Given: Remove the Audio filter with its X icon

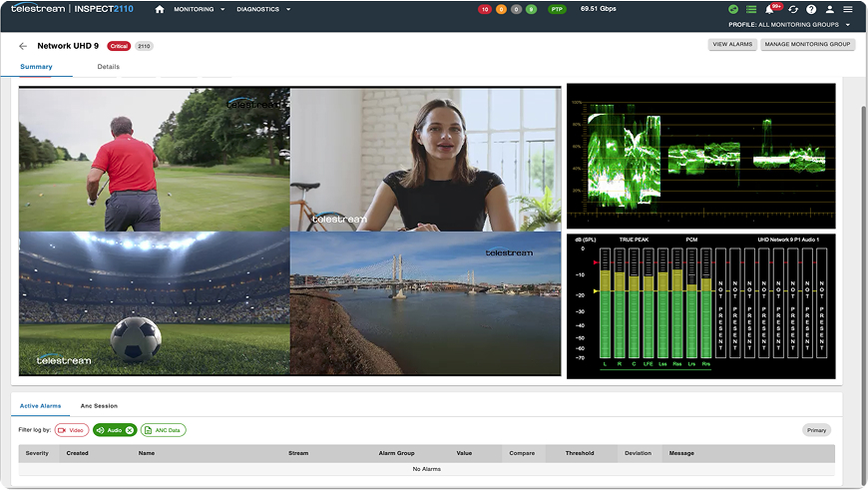Looking at the screenshot, I should pyautogui.click(x=130, y=430).
